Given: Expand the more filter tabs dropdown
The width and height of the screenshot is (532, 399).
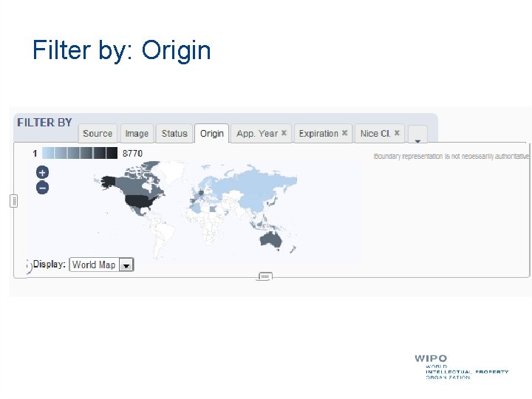Looking at the screenshot, I should (x=417, y=134).
